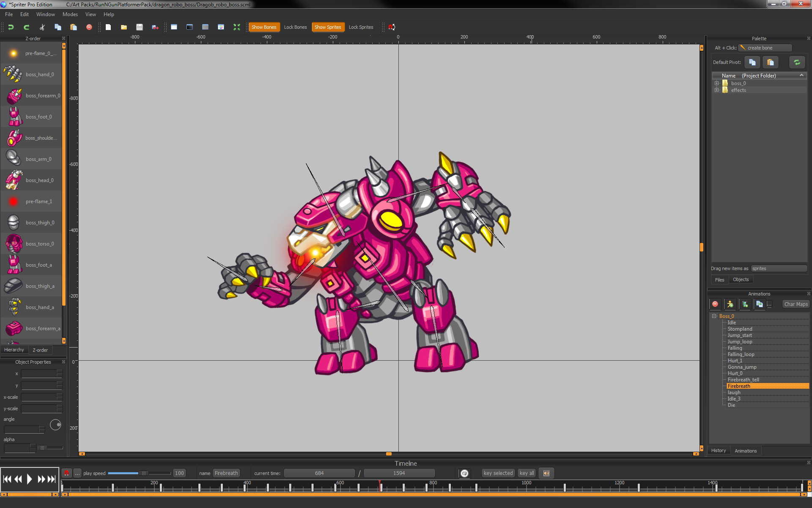Save the project using the save icon
The height and width of the screenshot is (508, 812).
pos(140,27)
